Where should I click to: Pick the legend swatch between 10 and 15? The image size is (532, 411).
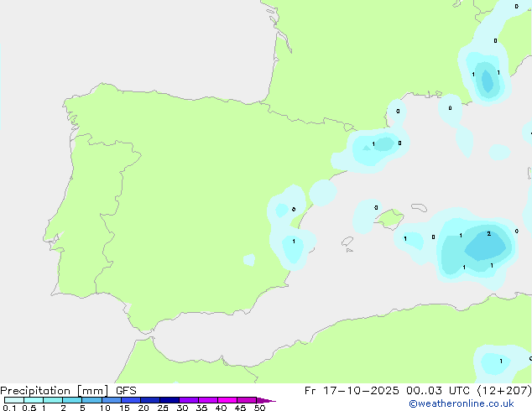(112, 400)
